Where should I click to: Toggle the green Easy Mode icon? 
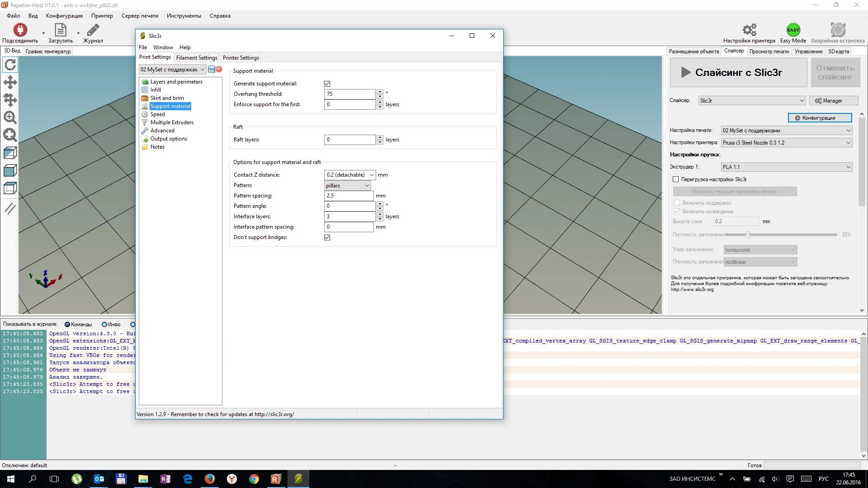793,30
